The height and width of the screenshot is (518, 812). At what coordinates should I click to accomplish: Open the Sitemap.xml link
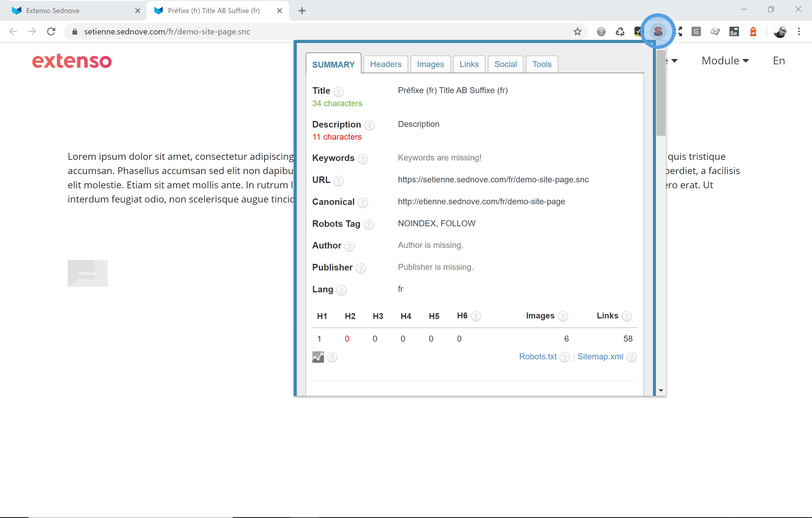(600, 356)
